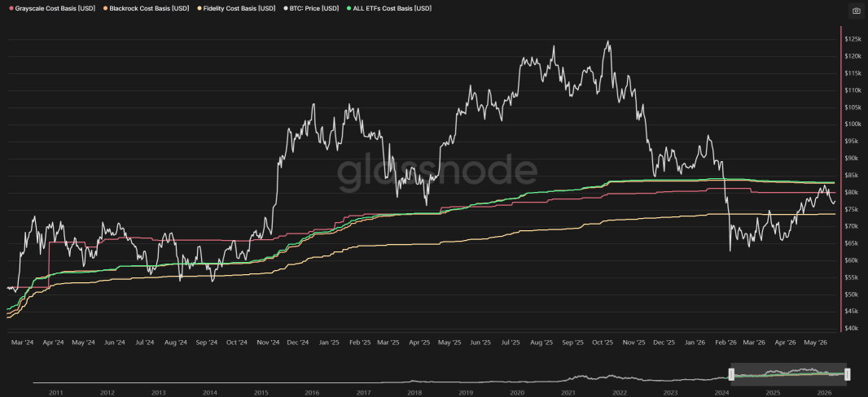Click the yellow Fidelity legend dot
Viewport: 868px width, 397px height.
(x=200, y=9)
